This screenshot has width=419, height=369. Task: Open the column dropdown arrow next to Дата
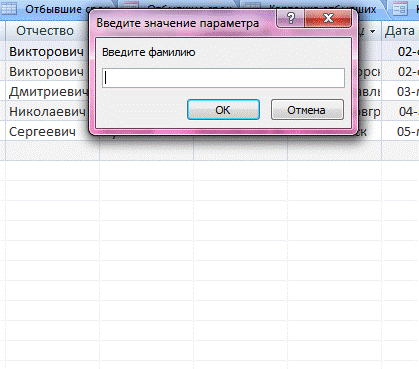(x=373, y=31)
